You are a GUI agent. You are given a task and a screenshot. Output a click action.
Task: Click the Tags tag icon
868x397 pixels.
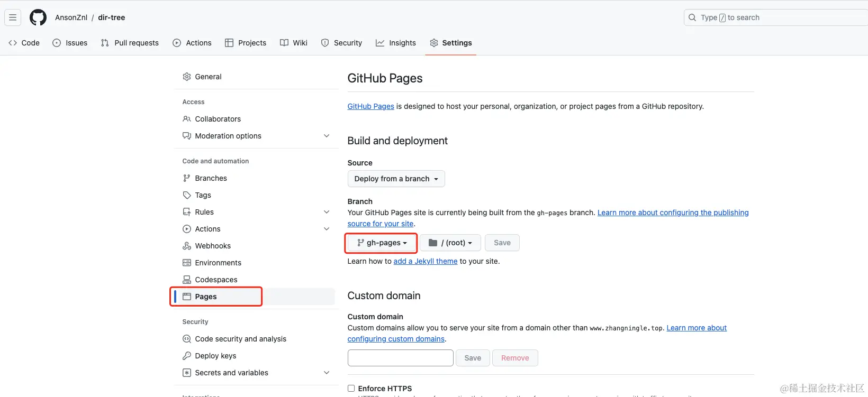(187, 195)
